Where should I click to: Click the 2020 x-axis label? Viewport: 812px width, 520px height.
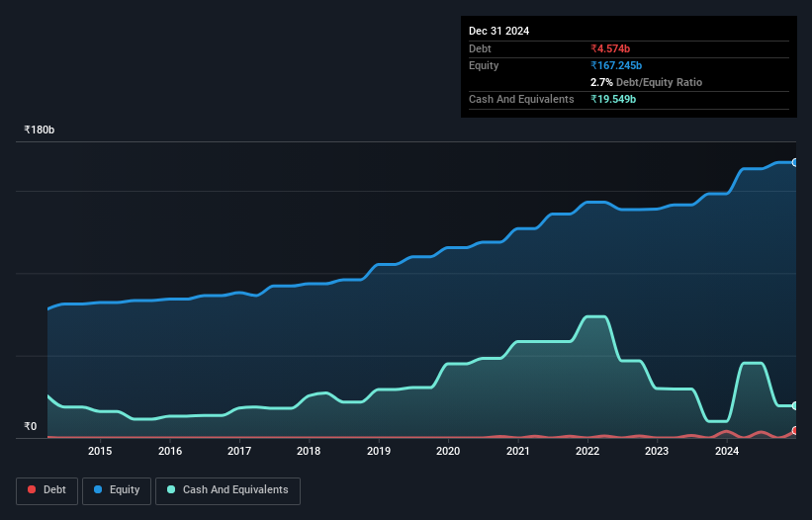tap(448, 451)
